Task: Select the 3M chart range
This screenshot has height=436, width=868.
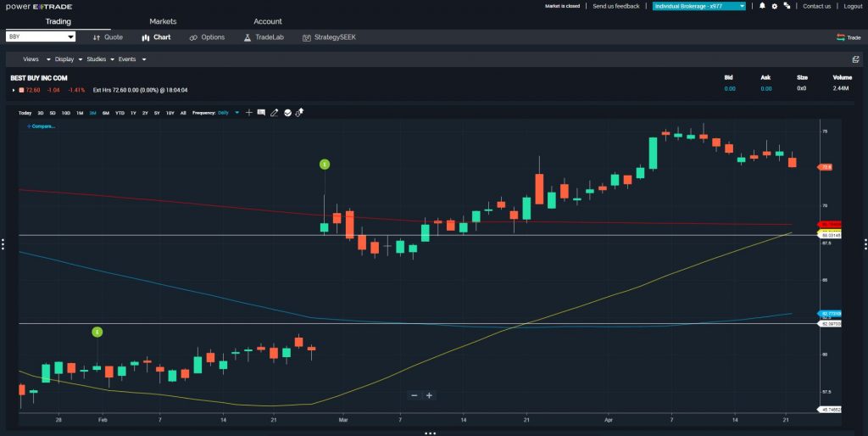Action: point(92,113)
